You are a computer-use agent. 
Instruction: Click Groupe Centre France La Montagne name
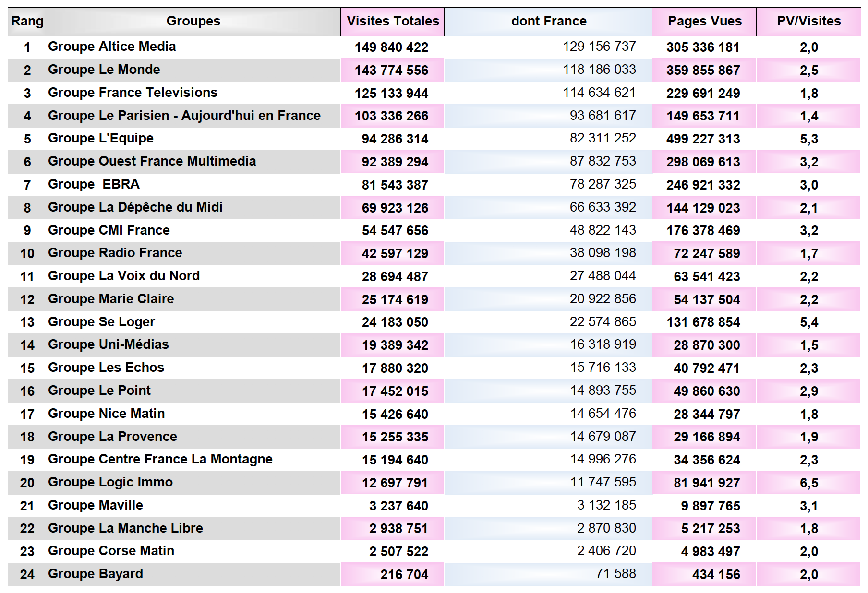click(x=160, y=459)
